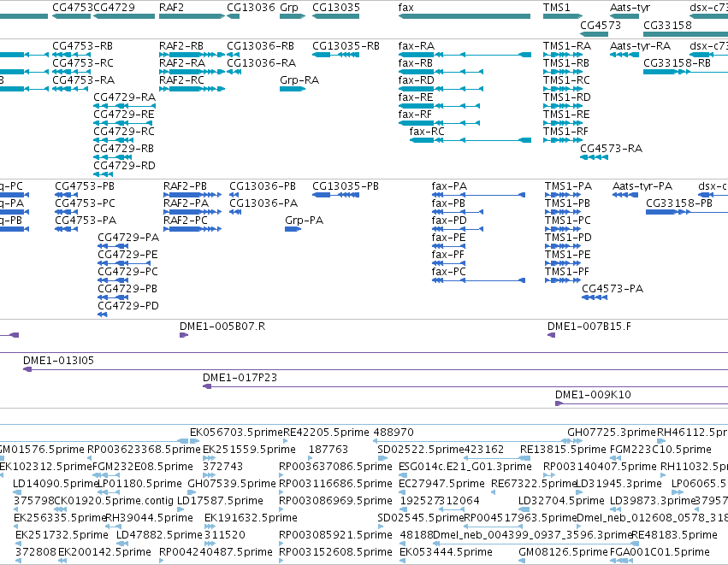Click EST RP003637086.5prime
The image size is (728, 565).
pyautogui.click(x=335, y=467)
